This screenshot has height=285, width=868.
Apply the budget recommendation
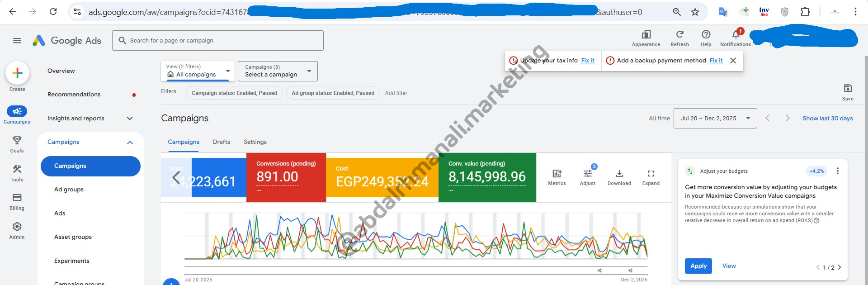point(698,266)
